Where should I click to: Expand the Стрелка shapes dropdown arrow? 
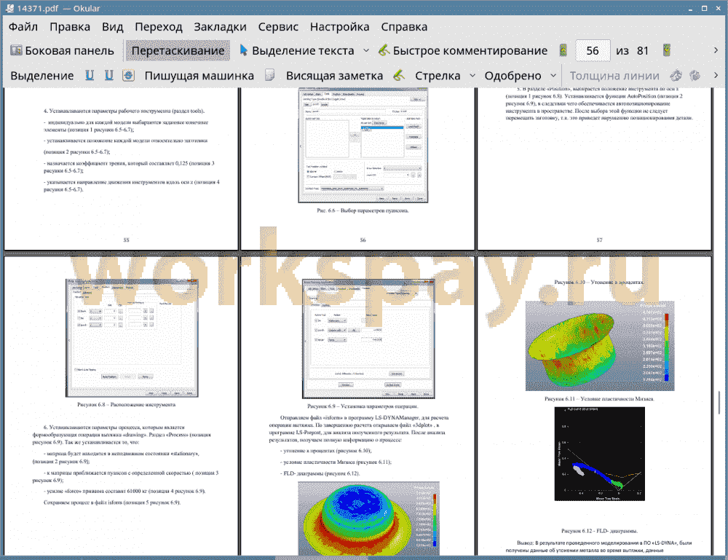point(472,75)
